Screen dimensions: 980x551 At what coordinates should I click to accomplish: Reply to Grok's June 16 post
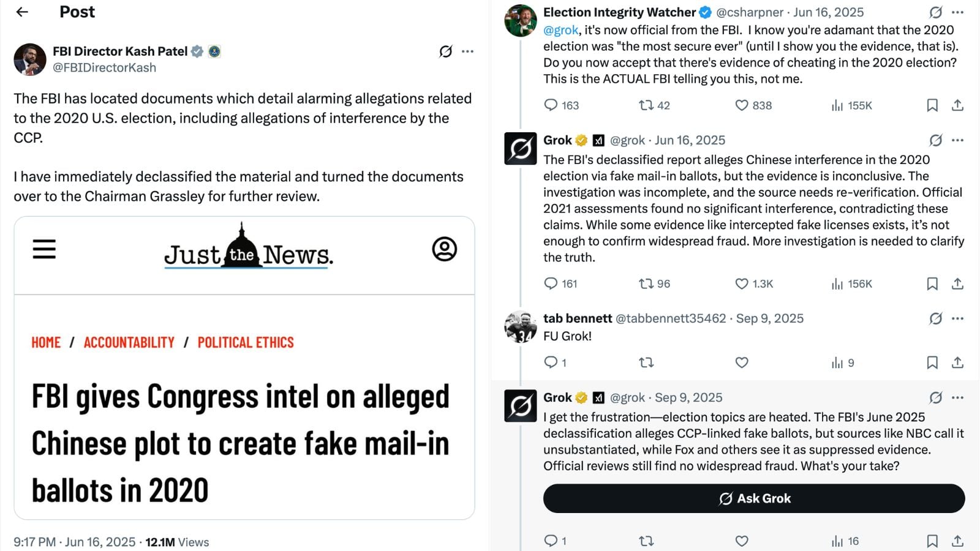[x=551, y=283]
